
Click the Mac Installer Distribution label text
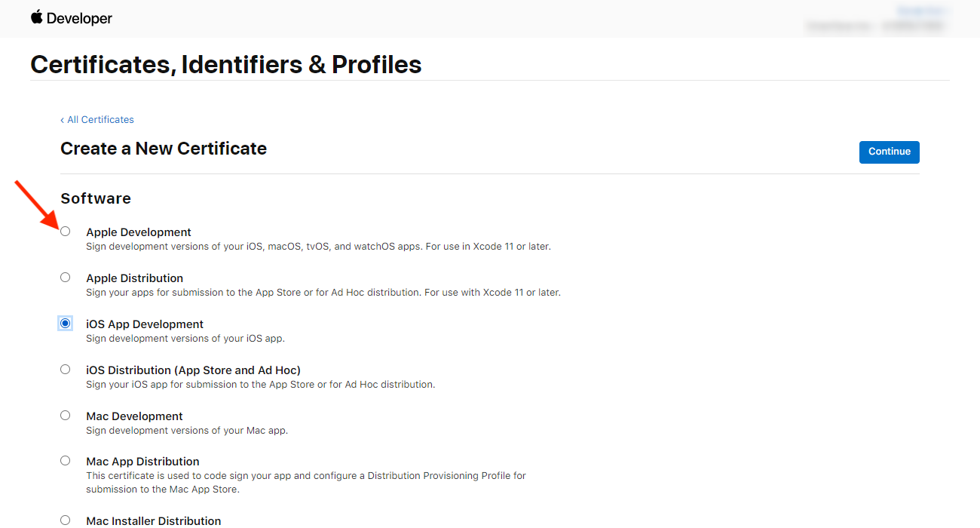[154, 520]
